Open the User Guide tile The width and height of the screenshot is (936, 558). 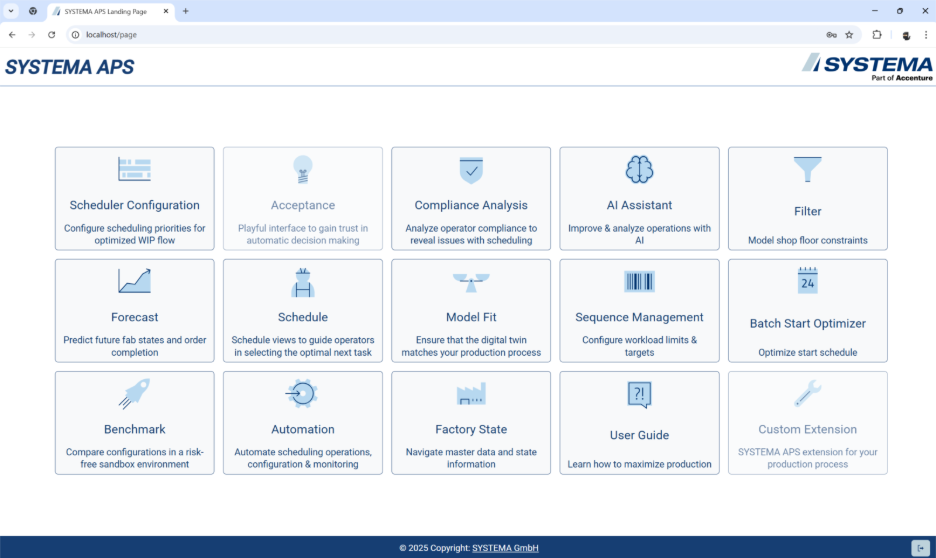click(639, 435)
